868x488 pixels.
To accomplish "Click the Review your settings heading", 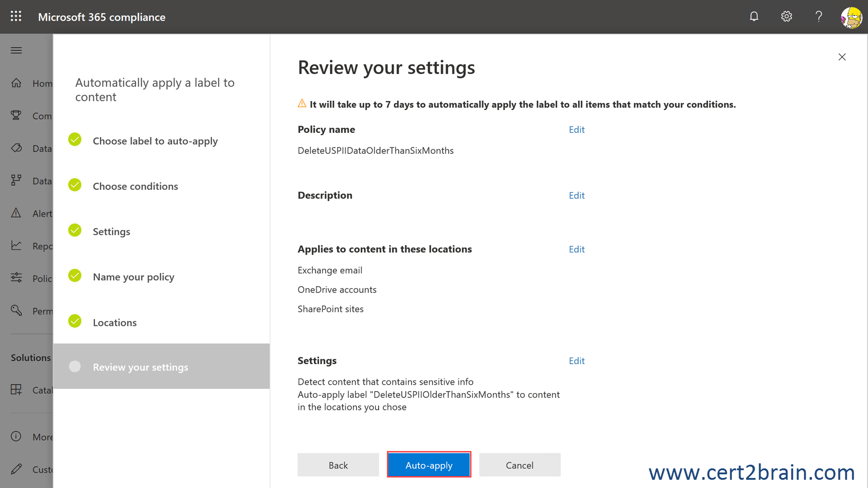I will pos(386,68).
